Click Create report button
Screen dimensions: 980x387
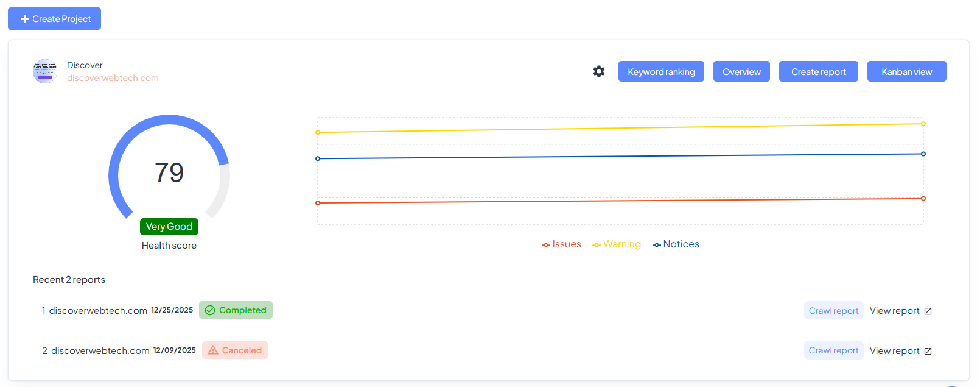818,71
